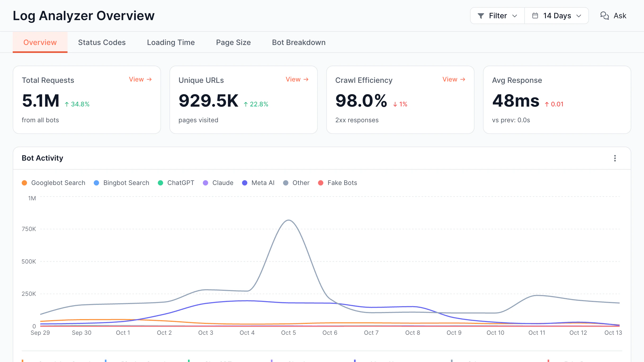
Task: Toggle Other legend series
Action: coord(296,183)
